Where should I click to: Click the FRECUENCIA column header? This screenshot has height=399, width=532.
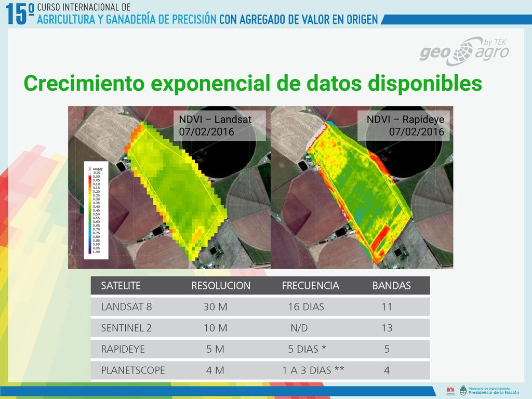(311, 286)
